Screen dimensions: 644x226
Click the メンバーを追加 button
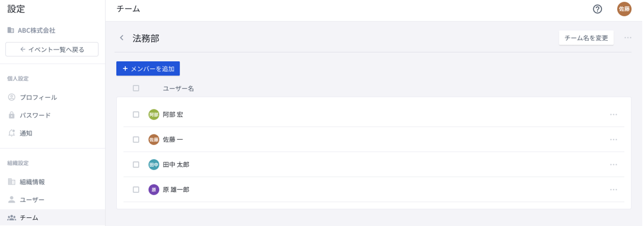(148, 69)
